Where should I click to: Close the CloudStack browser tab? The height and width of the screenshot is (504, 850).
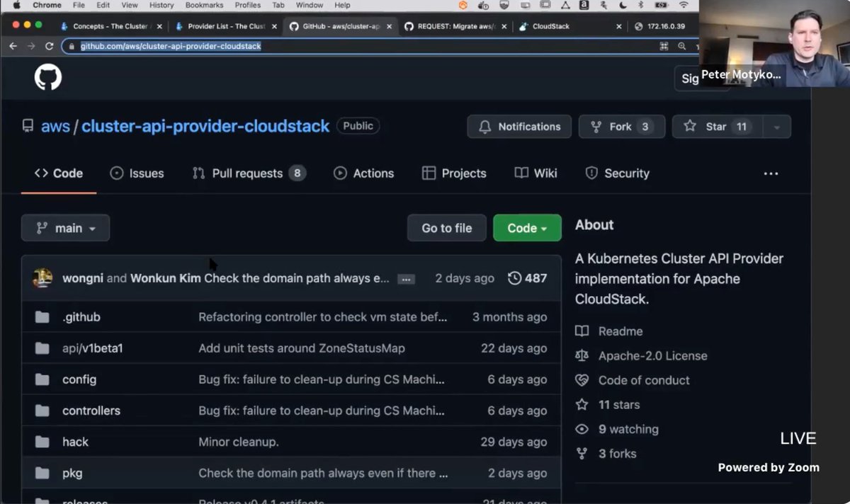(x=618, y=26)
